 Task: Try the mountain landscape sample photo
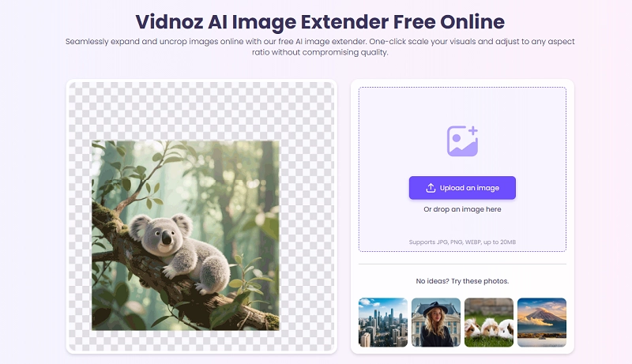(541, 322)
